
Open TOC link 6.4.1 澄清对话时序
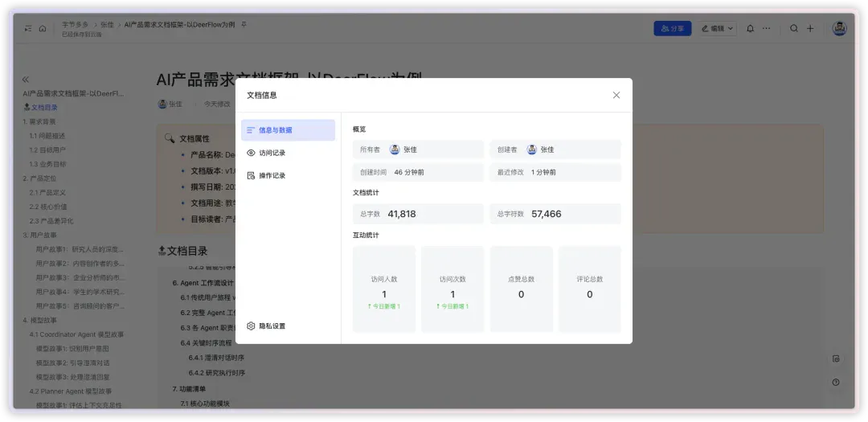216,358
